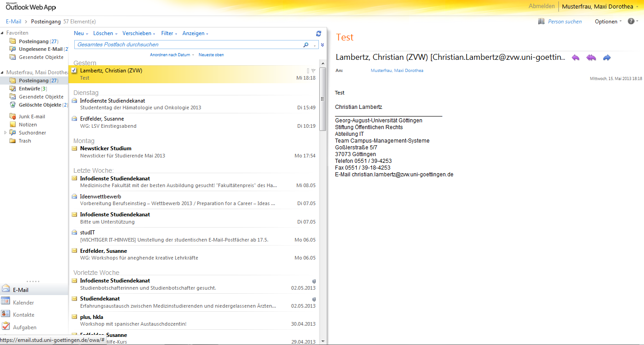Click the Kontakte navigation icon
This screenshot has width=644, height=345.
coord(5,314)
